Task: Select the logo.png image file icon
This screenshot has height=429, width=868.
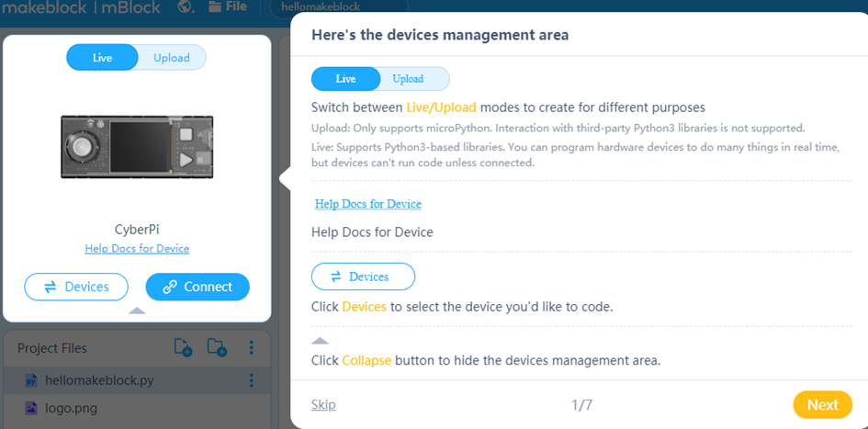Action: pyautogui.click(x=30, y=408)
